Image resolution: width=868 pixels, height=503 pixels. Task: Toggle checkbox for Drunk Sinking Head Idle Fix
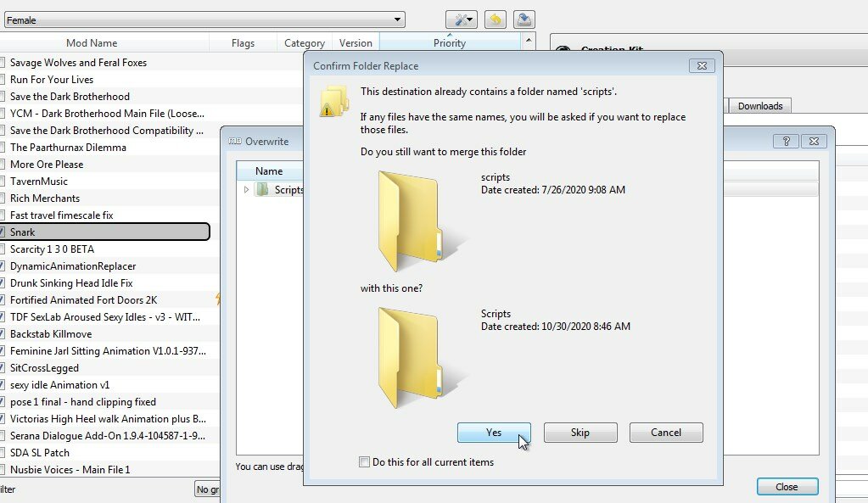coord(2,283)
